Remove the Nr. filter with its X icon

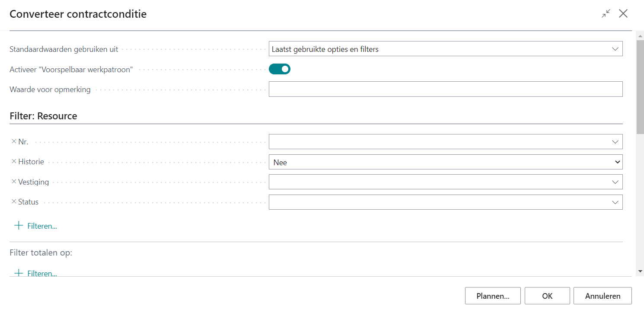click(x=14, y=141)
